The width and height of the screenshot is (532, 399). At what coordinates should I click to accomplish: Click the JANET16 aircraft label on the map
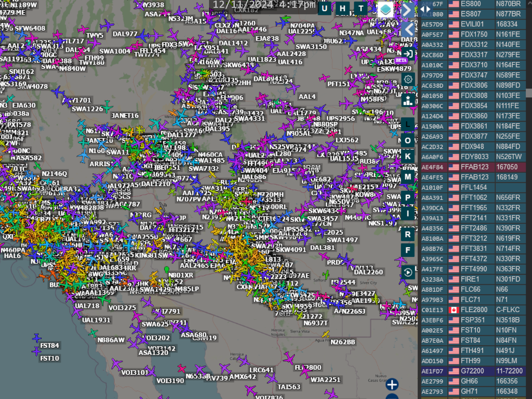point(125,116)
